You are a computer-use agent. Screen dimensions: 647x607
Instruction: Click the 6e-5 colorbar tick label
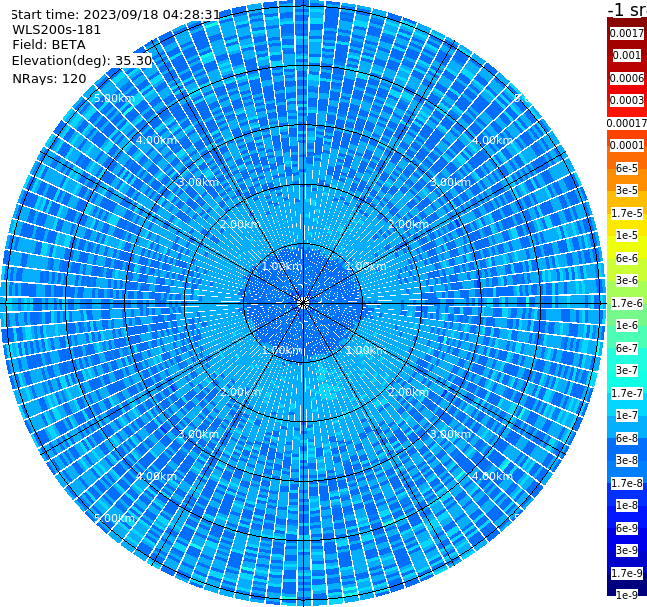click(x=627, y=168)
